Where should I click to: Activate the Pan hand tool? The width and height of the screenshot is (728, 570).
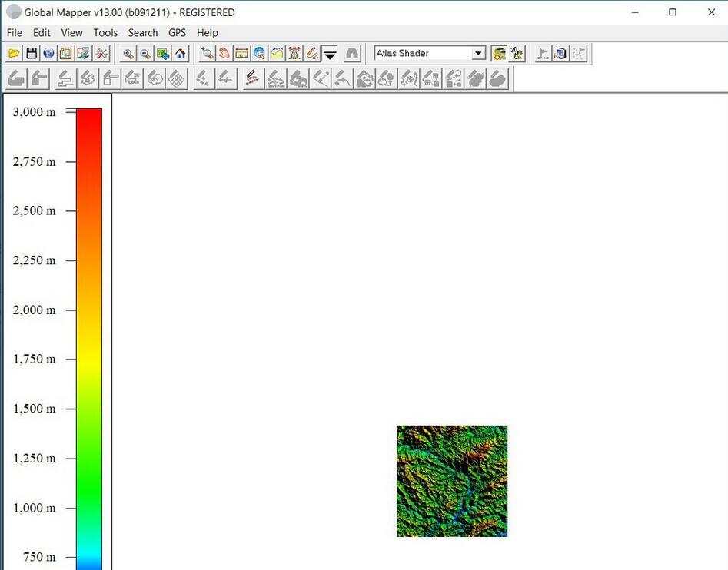tap(224, 53)
